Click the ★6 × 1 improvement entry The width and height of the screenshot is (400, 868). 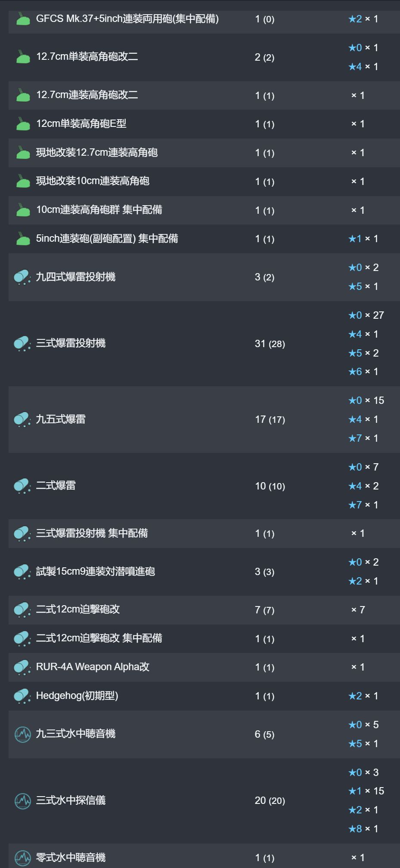[363, 372]
